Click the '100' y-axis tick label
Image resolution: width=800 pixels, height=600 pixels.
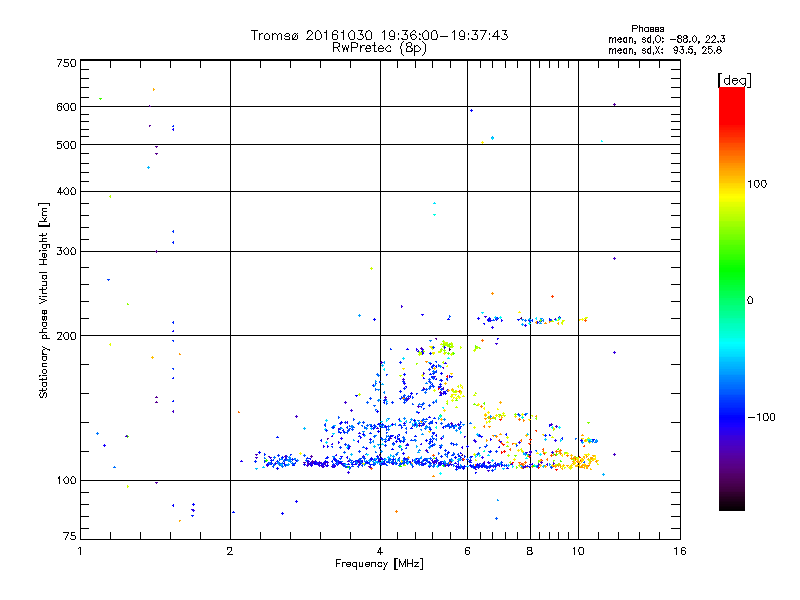pos(66,481)
